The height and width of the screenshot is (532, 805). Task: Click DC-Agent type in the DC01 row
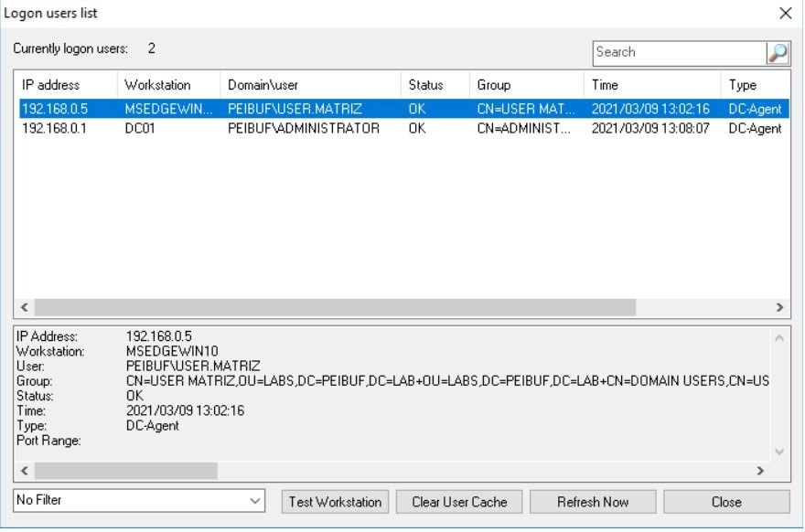point(755,128)
